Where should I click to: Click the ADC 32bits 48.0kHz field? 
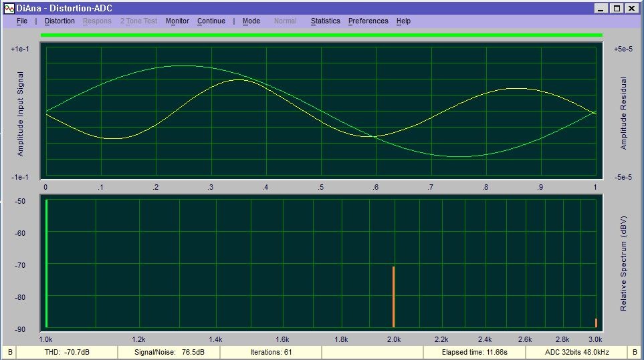pos(576,352)
